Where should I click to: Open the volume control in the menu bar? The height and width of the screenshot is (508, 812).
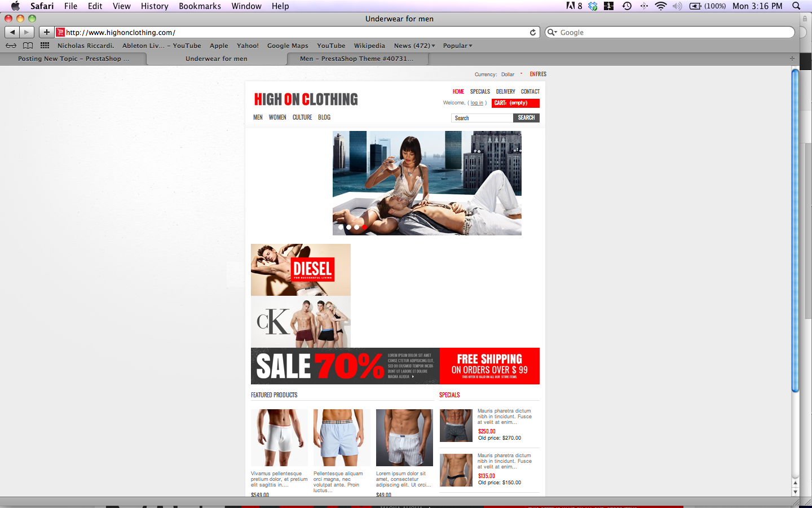click(677, 6)
